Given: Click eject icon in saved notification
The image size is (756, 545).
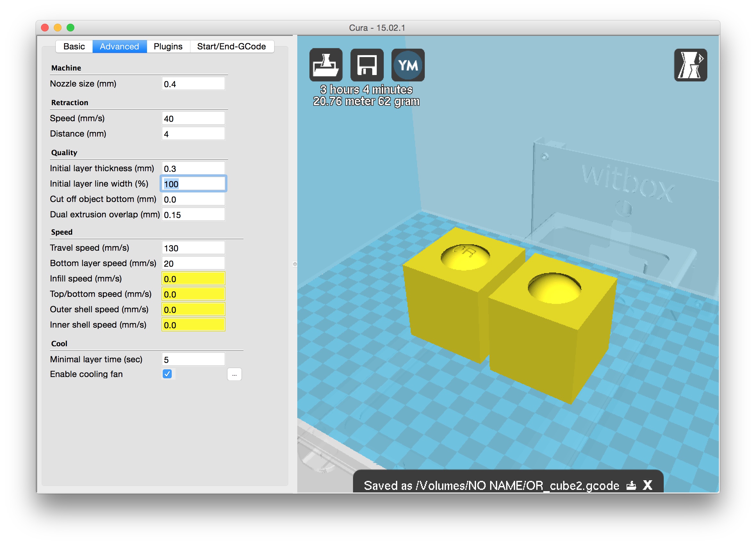Looking at the screenshot, I should point(631,485).
